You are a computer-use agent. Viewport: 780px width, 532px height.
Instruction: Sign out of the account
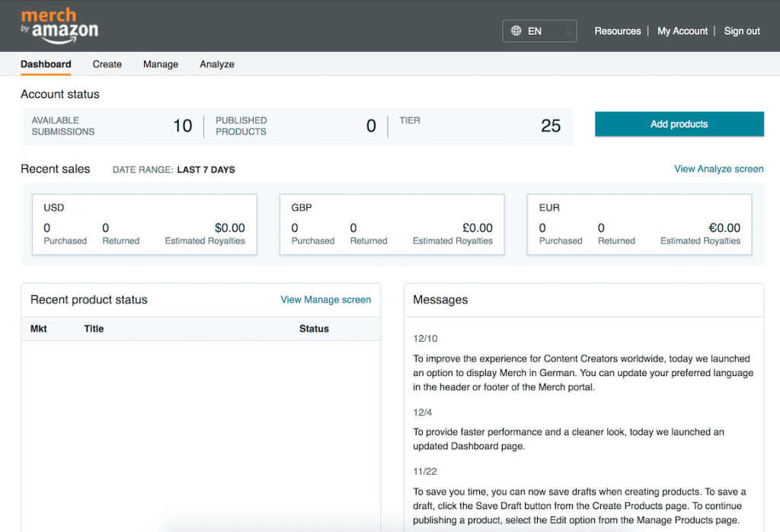point(742,31)
